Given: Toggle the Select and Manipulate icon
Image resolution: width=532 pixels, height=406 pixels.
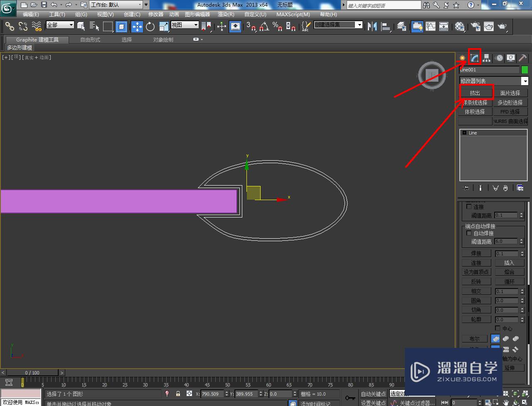Looking at the screenshot, I should 222,27.
